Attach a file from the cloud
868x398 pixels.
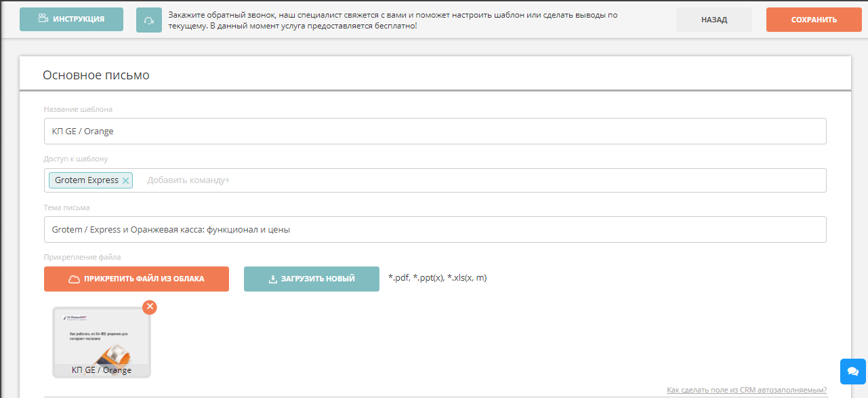(x=136, y=279)
